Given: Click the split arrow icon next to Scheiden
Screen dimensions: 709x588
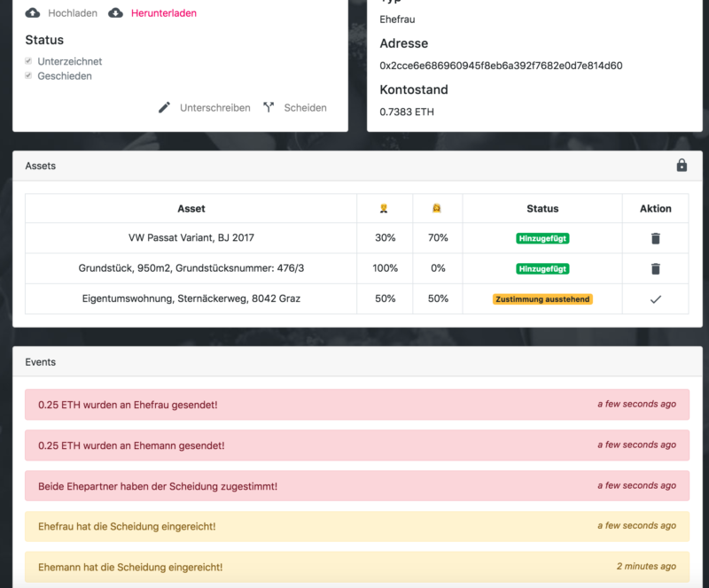Looking at the screenshot, I should pos(269,107).
